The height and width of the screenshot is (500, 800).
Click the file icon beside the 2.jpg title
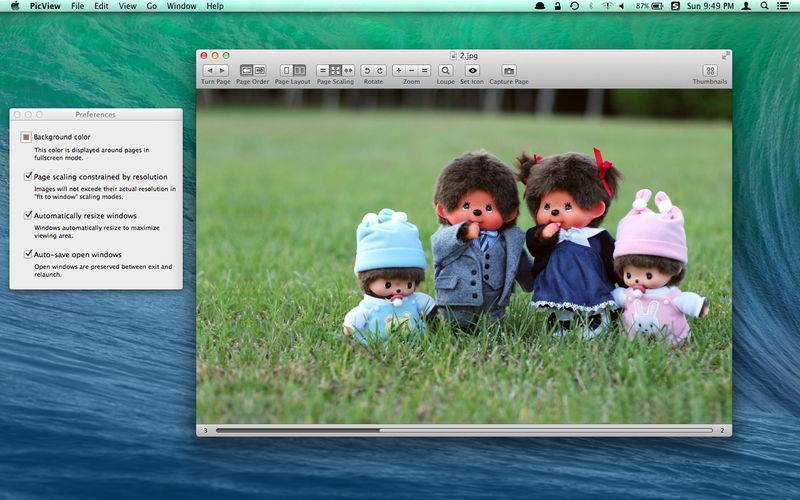click(x=453, y=56)
